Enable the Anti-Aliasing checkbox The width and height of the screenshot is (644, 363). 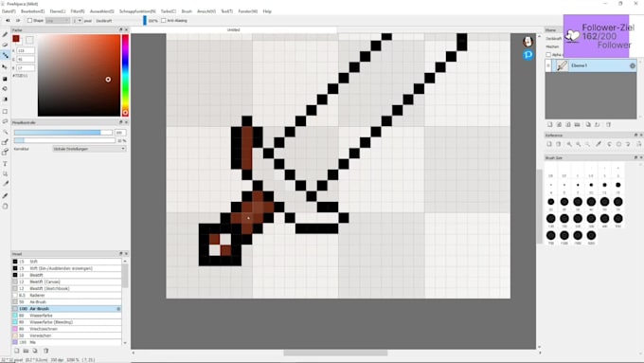pos(164,21)
